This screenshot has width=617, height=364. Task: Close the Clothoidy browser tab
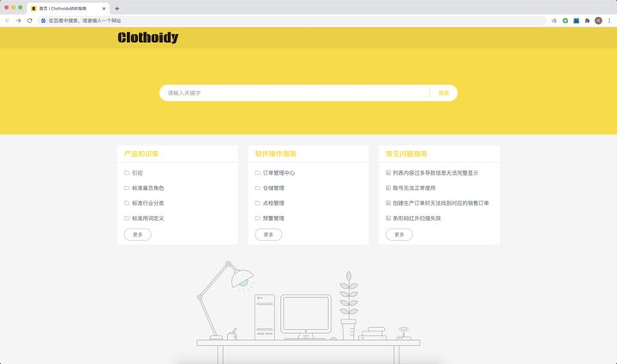point(104,9)
